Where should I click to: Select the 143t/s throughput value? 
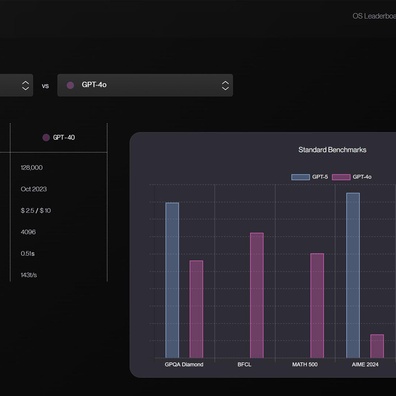coord(29,275)
